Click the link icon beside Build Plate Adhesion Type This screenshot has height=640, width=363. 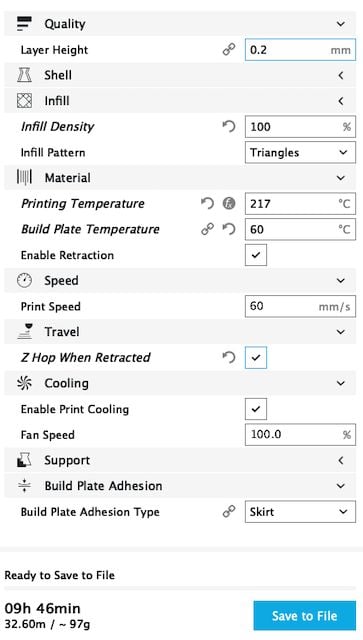click(229, 511)
